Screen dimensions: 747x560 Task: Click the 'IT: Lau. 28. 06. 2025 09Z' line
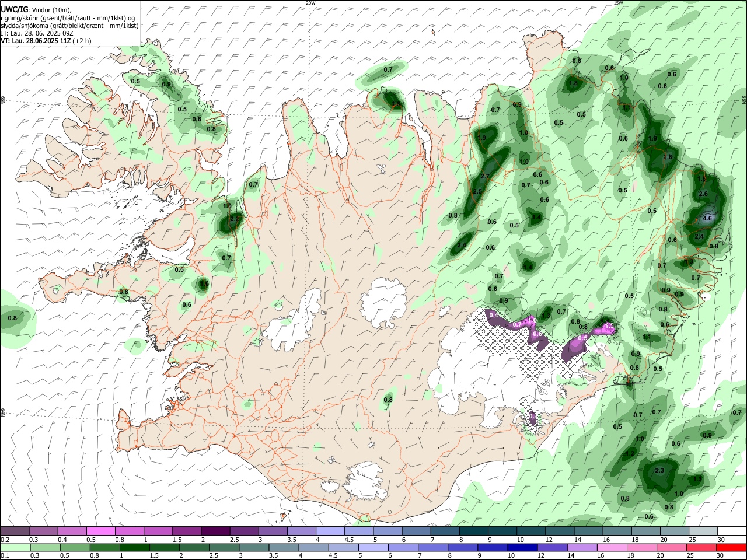(37, 33)
